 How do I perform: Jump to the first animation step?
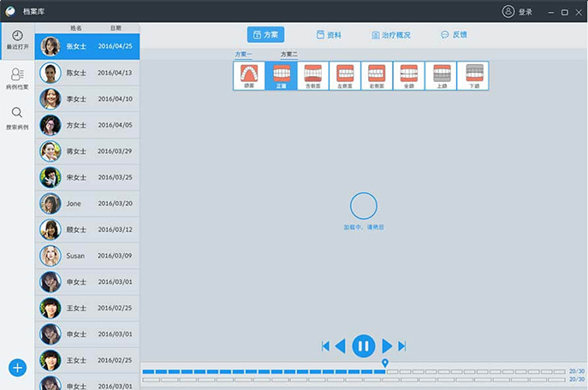(325, 346)
